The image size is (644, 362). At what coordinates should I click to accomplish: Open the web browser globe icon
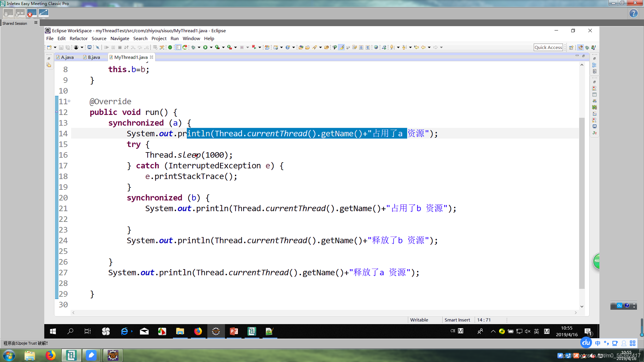pos(376,47)
